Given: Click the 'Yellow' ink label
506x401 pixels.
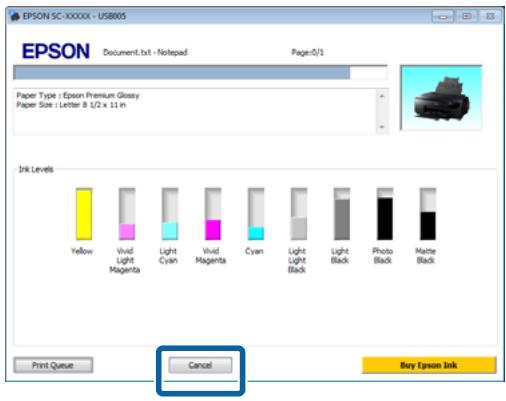Looking at the screenshot, I should click(x=82, y=251).
